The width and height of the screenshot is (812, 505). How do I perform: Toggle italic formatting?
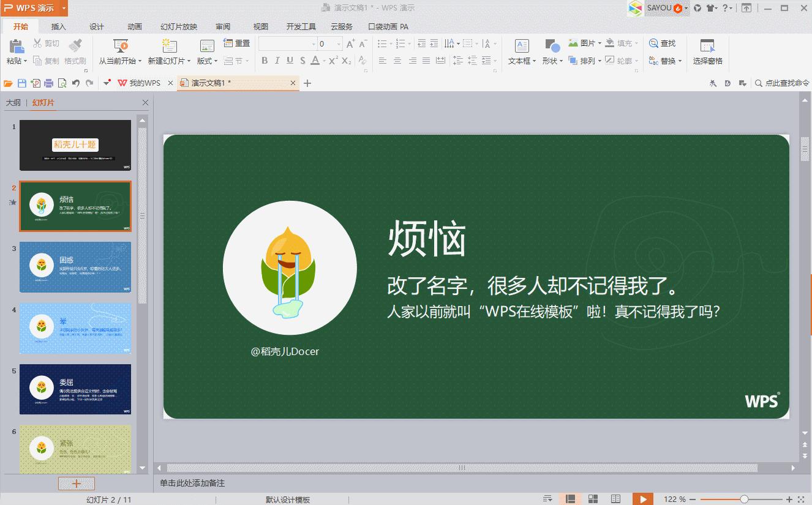[x=277, y=61]
